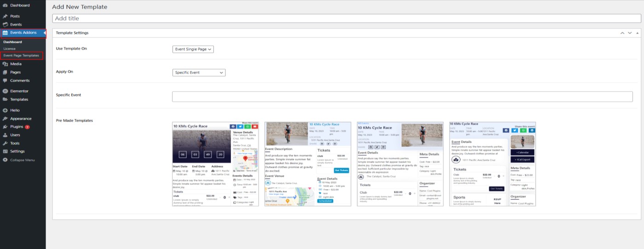The width and height of the screenshot is (644, 249).
Task: Open the Use Template On dropdown
Action: tap(193, 49)
